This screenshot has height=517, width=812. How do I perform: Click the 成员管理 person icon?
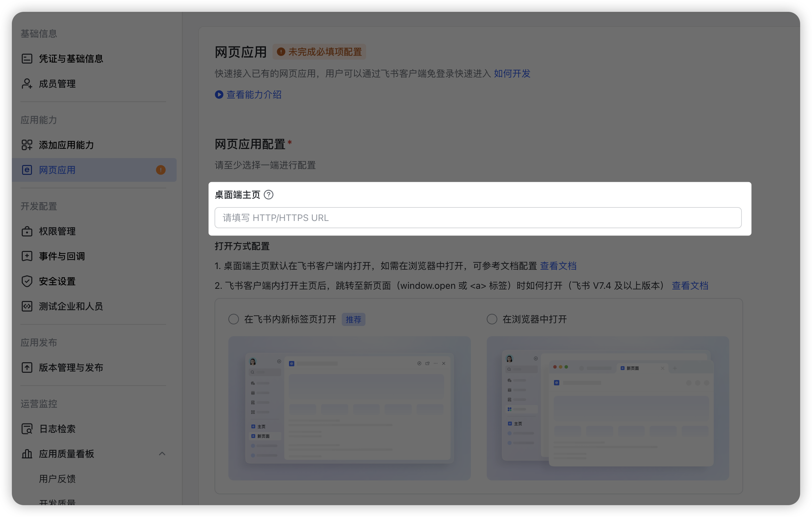click(x=27, y=84)
